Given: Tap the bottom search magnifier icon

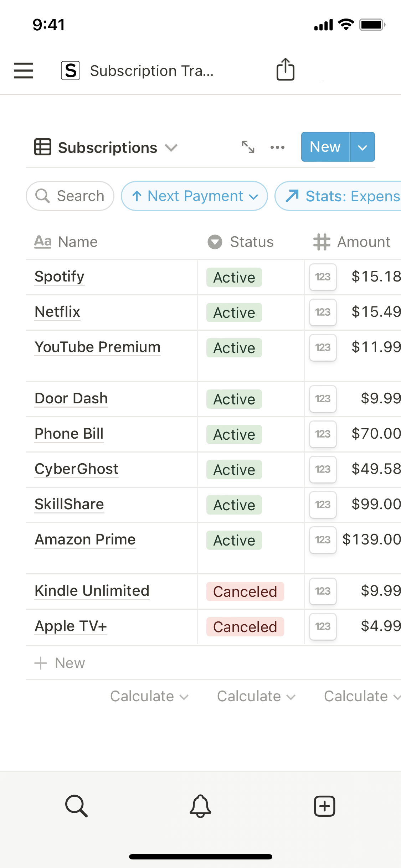Looking at the screenshot, I should pos(76,806).
